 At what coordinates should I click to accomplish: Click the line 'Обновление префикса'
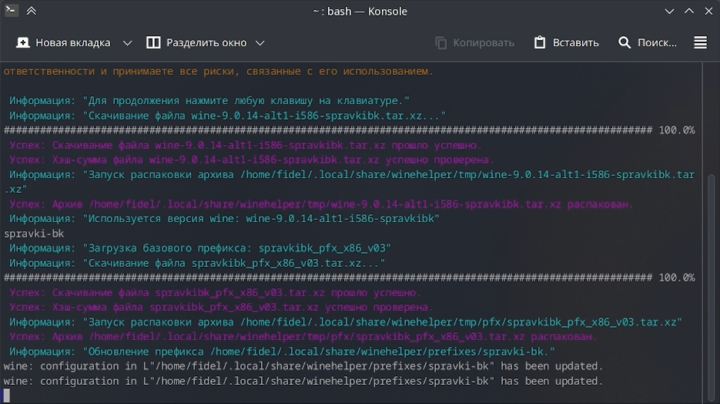coord(282,352)
